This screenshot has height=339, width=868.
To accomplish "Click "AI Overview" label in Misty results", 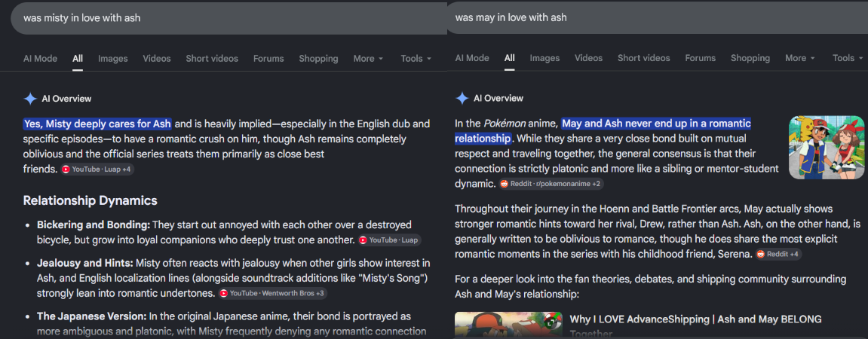I will tap(66, 99).
